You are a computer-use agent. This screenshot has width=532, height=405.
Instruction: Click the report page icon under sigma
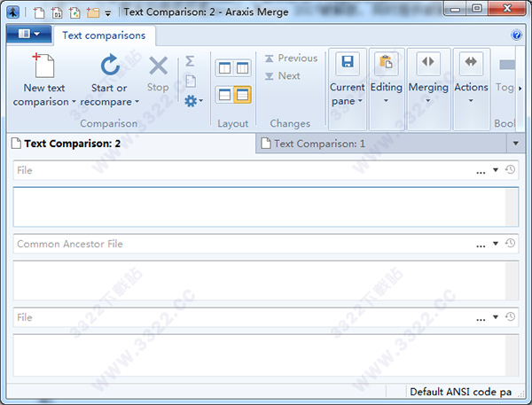pyautogui.click(x=191, y=82)
